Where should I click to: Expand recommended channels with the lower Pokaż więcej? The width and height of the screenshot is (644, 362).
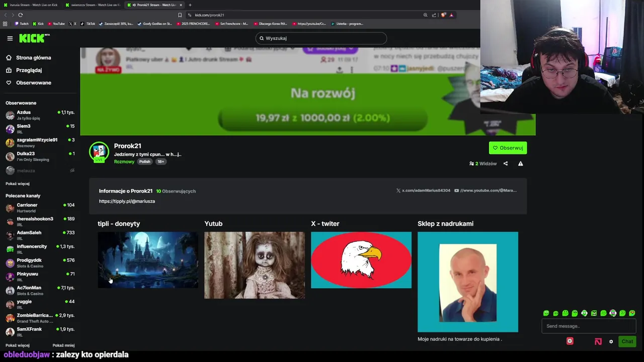(17, 345)
